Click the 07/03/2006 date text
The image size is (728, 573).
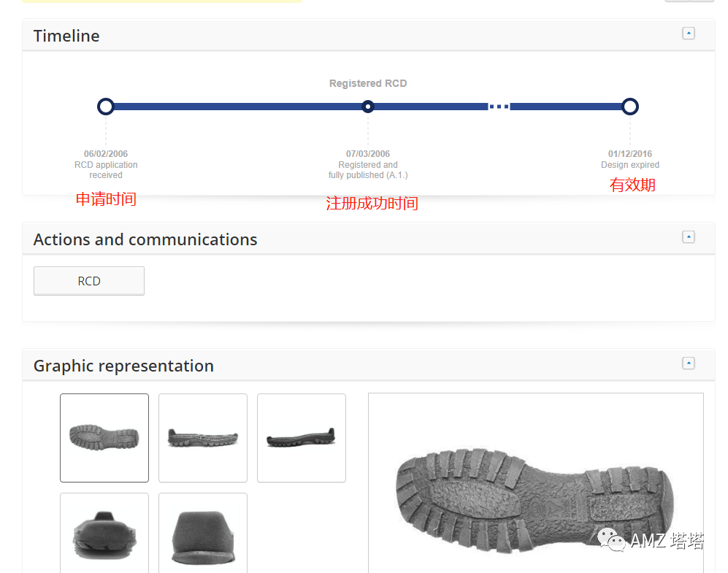click(368, 153)
